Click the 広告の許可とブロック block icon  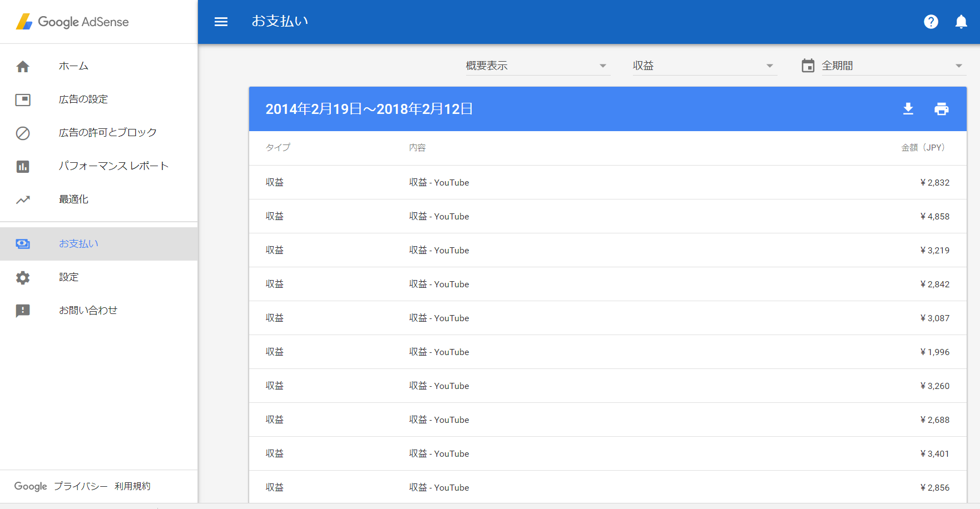coord(23,133)
